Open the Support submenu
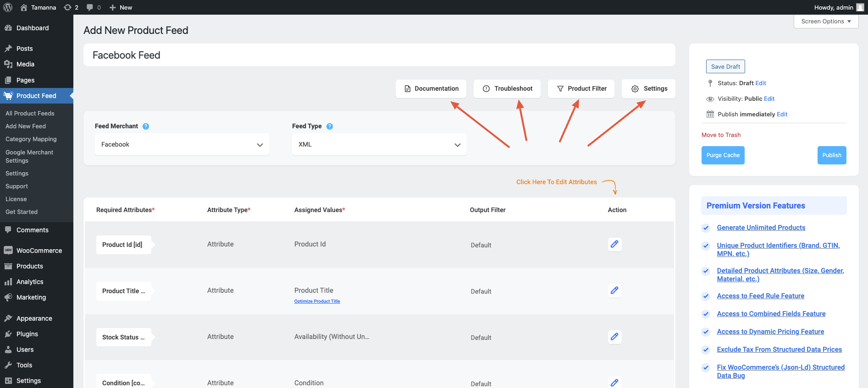The image size is (868, 388). (17, 186)
